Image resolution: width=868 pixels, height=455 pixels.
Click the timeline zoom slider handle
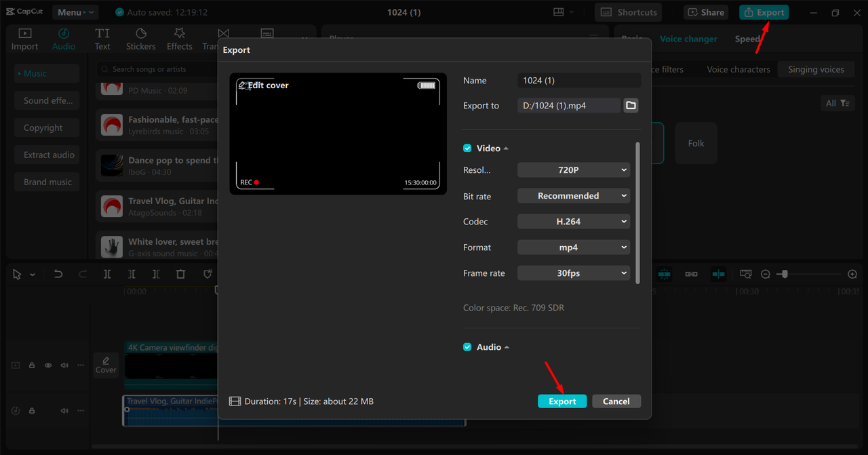[784, 274]
